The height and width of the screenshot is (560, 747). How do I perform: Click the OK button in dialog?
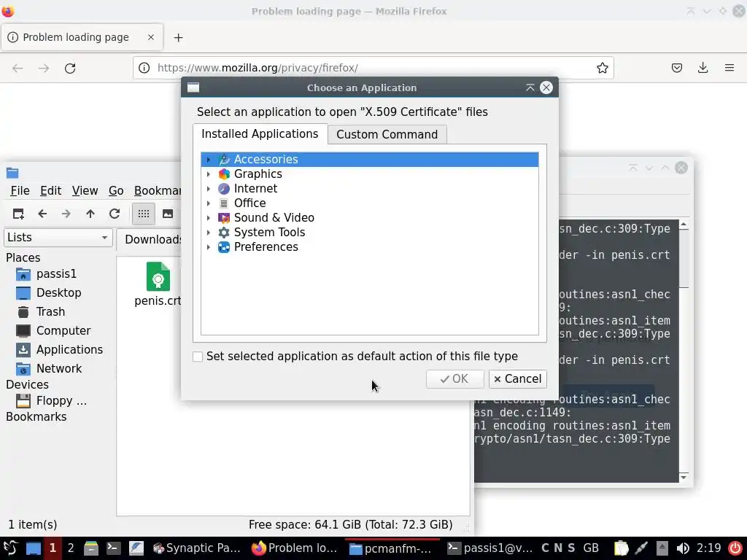(455, 379)
